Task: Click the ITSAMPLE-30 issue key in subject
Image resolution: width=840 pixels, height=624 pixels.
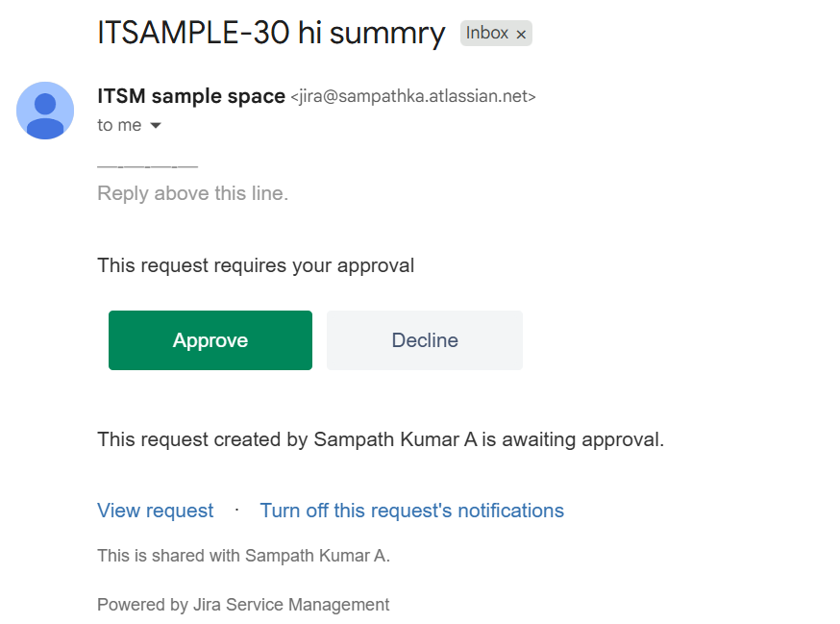Action: pos(193,33)
